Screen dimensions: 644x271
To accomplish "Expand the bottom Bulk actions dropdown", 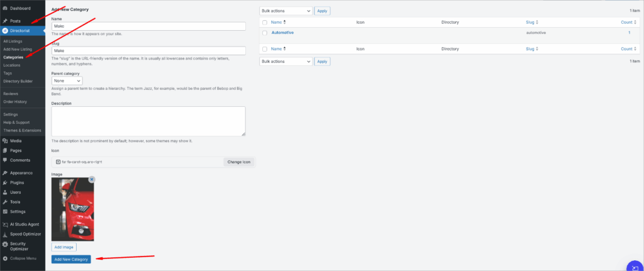I will 286,62.
